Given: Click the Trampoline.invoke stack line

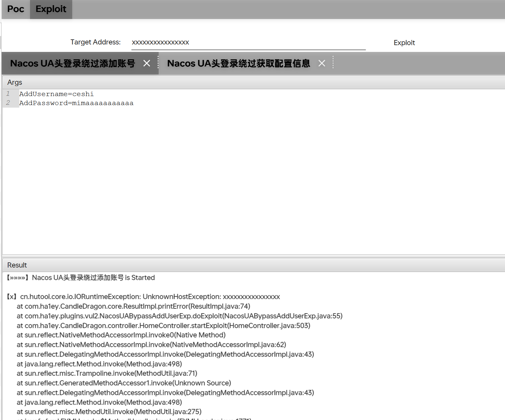Looking at the screenshot, I should click(x=107, y=373).
